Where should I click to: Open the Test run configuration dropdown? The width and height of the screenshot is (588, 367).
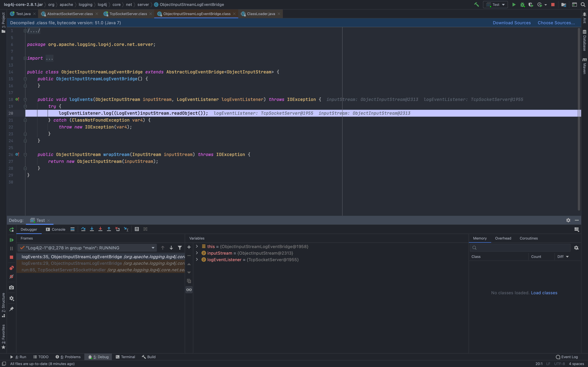pyautogui.click(x=496, y=5)
